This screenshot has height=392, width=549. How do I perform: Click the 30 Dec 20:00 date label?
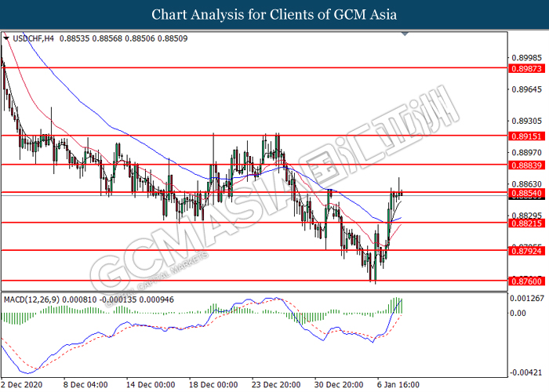339,385
